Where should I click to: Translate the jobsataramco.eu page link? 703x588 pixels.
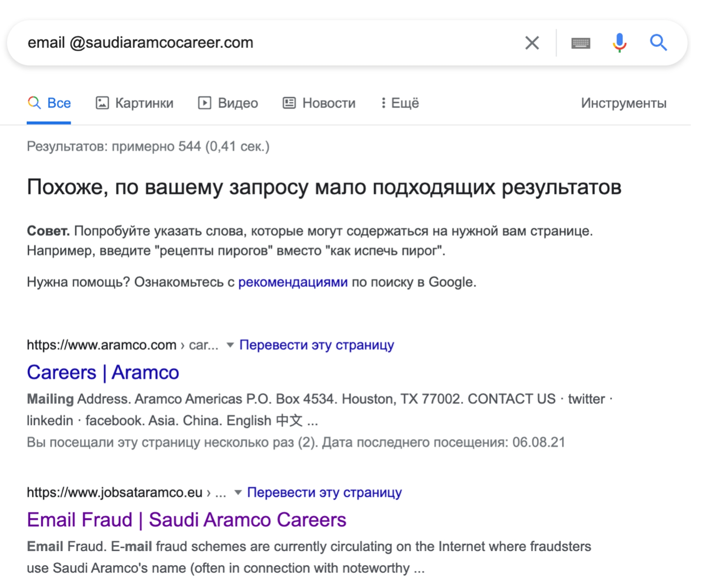(x=324, y=492)
